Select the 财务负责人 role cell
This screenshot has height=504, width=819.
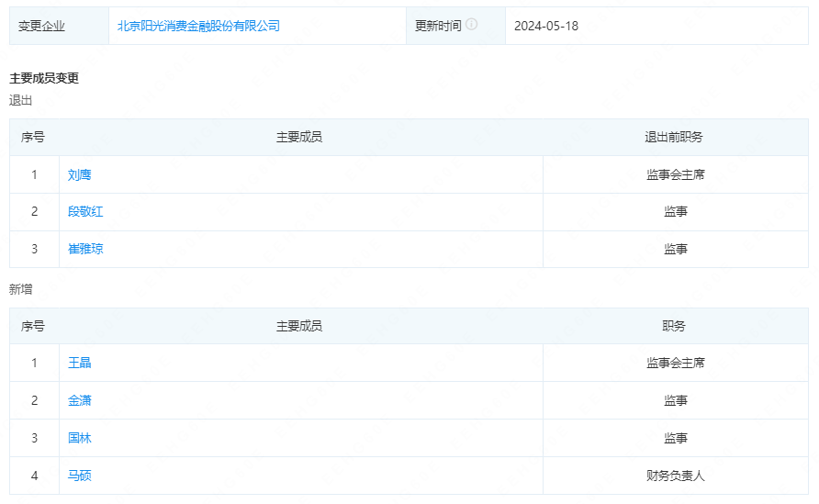pyautogui.click(x=675, y=476)
